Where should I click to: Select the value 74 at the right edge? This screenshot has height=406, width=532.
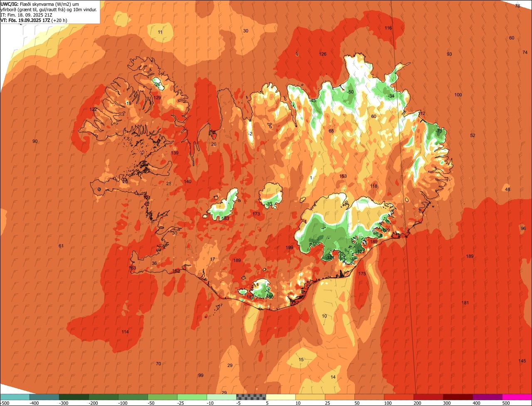click(525, 52)
